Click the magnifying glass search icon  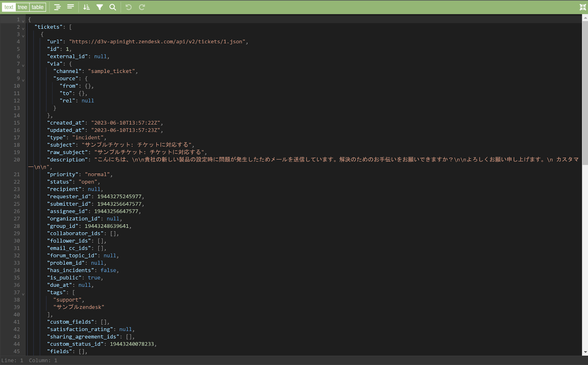click(x=113, y=7)
